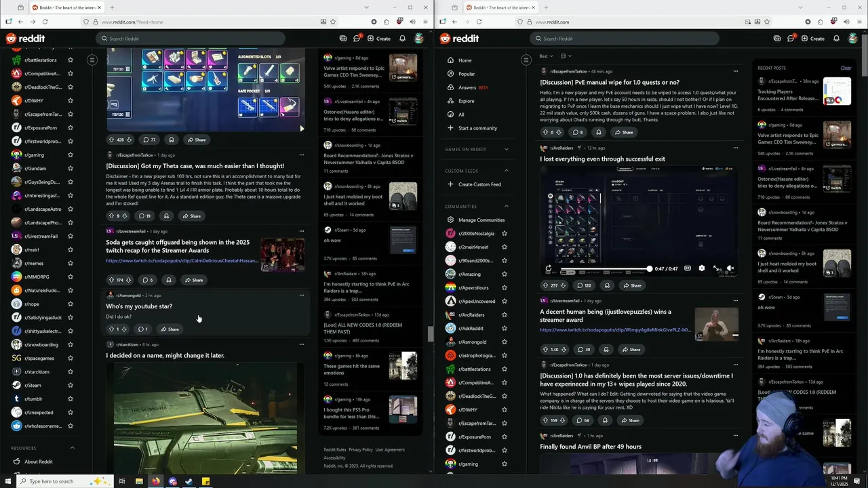Open user avatar menu in right window
The width and height of the screenshot is (868, 488).
tap(852, 39)
